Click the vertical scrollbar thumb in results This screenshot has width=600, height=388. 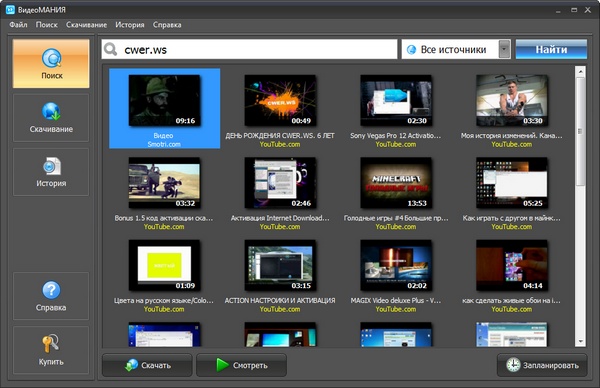pyautogui.click(x=580, y=132)
